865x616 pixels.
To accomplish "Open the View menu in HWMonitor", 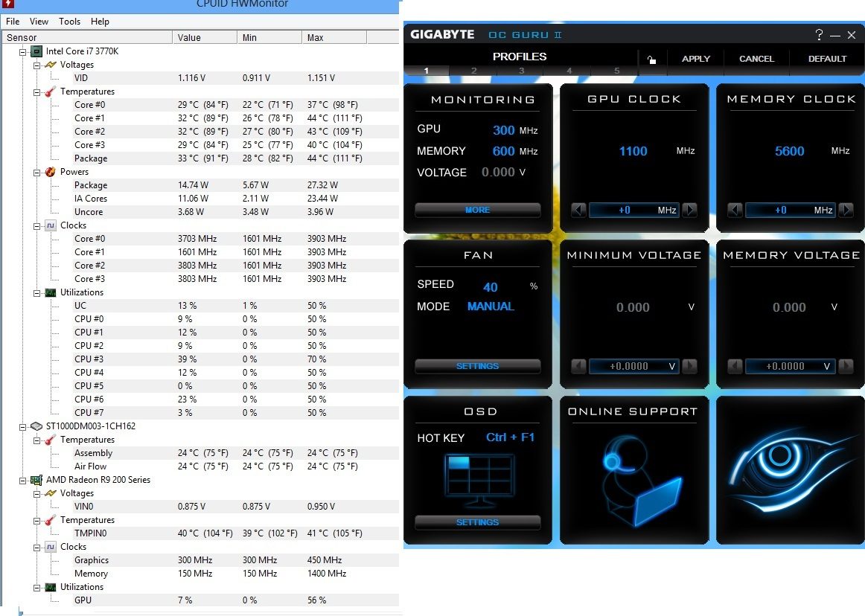I will tap(39, 22).
